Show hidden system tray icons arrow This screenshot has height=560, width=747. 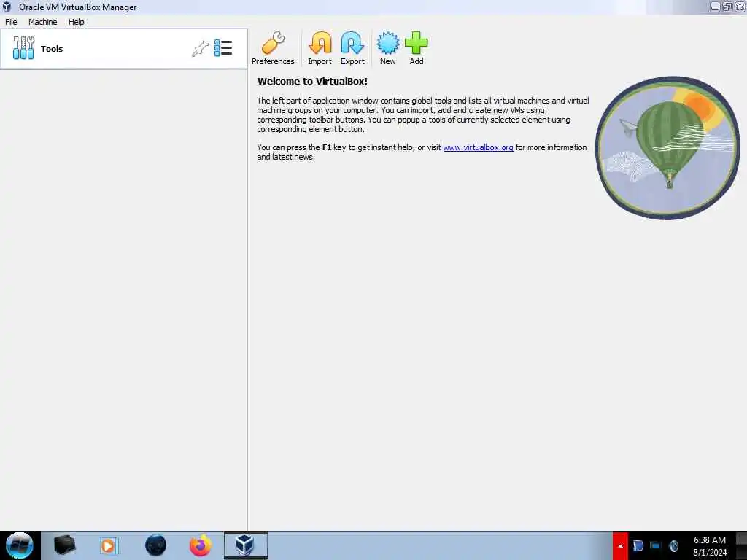[620, 545]
